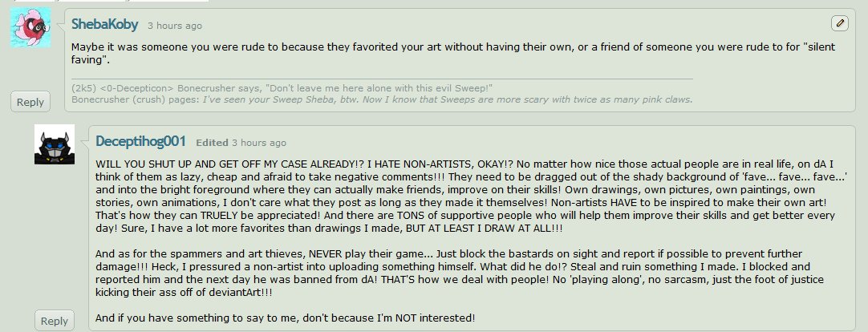Screen dimensions: 868x332
Task: Click the italic 'I've seen your Sweep Sheba' signature text
Action: [448, 99]
